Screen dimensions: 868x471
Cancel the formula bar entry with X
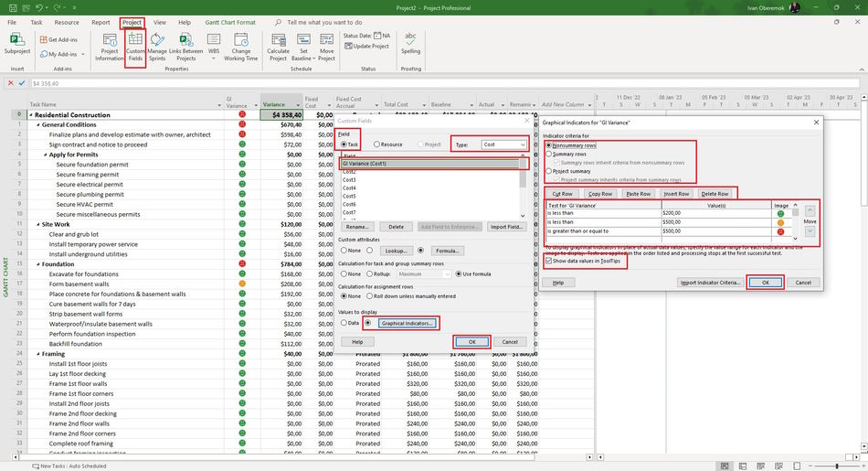10,83
